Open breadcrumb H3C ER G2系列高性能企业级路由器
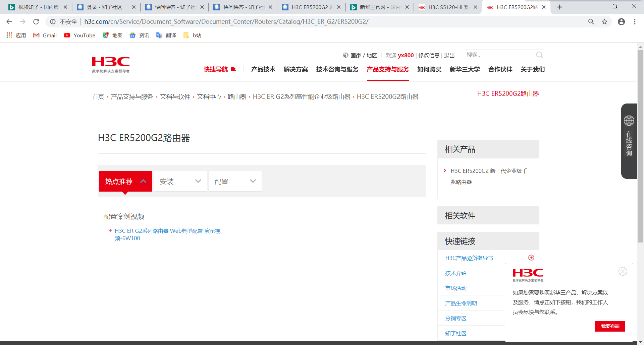The width and height of the screenshot is (644, 345). (302, 97)
